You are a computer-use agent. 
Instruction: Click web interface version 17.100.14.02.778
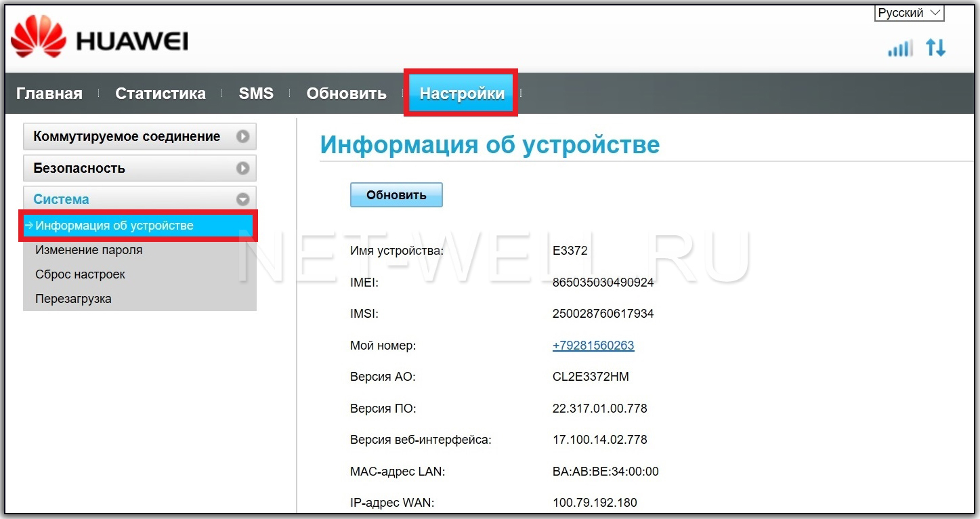pyautogui.click(x=600, y=440)
